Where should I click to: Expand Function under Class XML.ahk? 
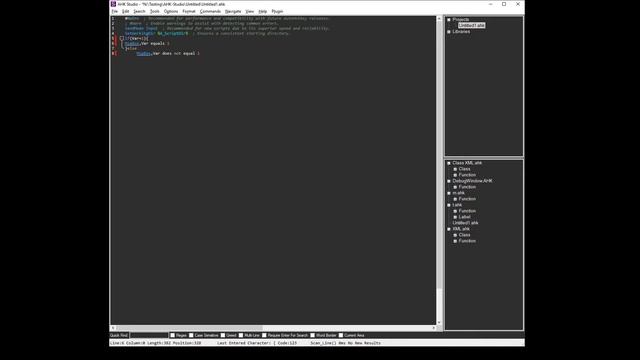click(x=455, y=175)
